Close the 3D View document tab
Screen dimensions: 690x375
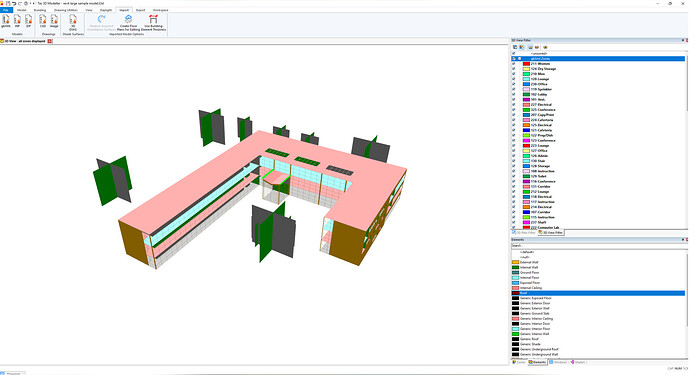[x=50, y=41]
